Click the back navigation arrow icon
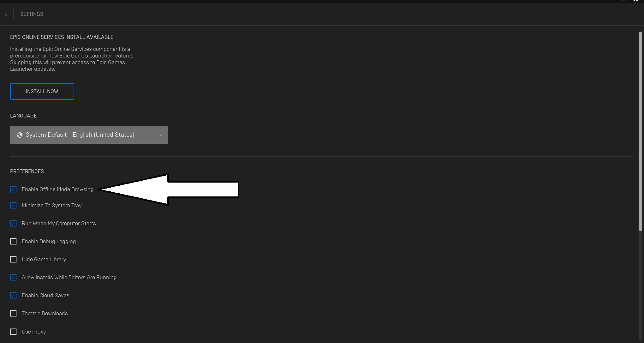Viewport: 644px width, 343px height. pyautogui.click(x=6, y=14)
